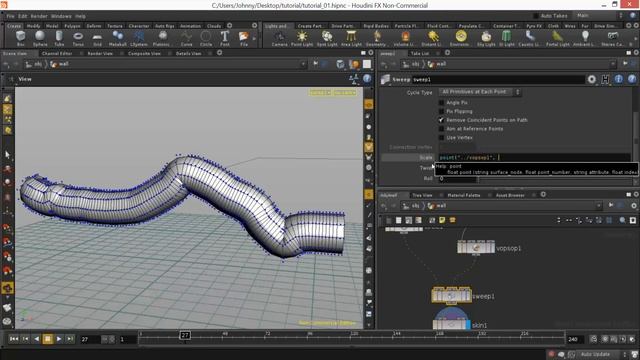Add a Sky Light from the shelf
The image size is (640, 360).
point(486,38)
